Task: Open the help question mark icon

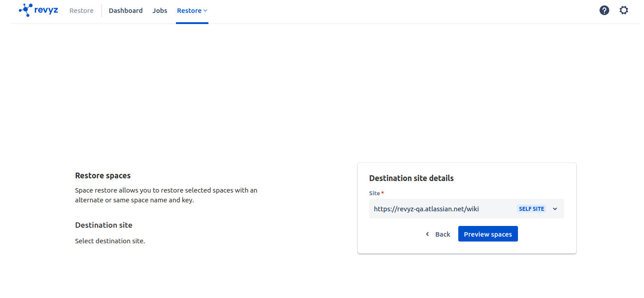Action: point(604,10)
